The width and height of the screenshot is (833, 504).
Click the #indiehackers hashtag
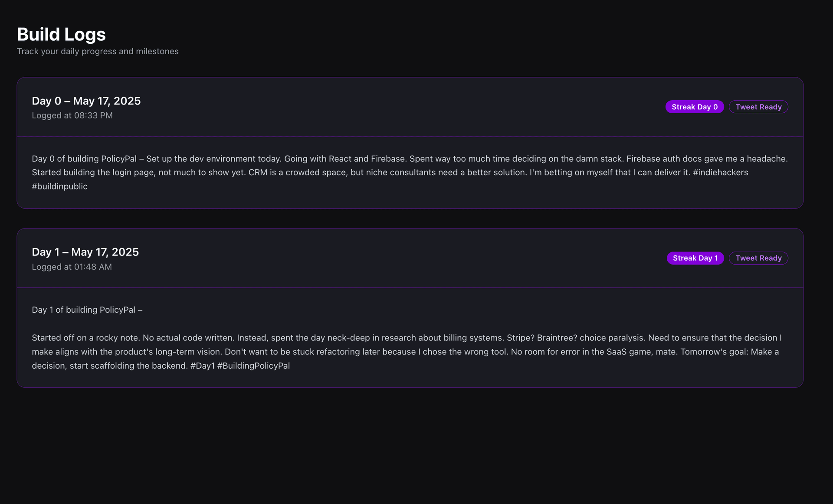720,173
